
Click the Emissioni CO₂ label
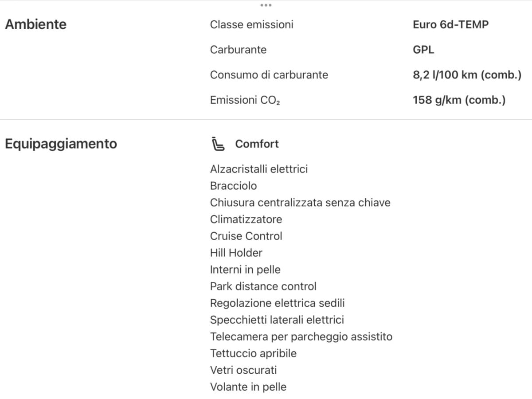click(245, 100)
